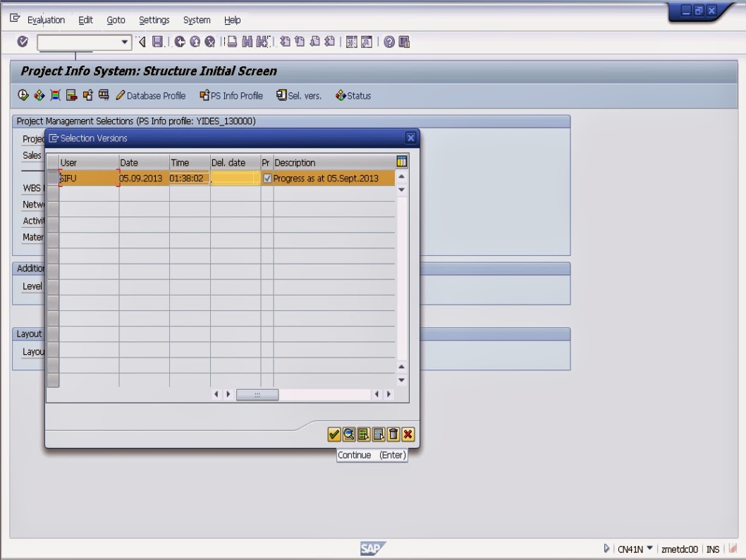
Task: Click the PS Info Profile button
Action: point(231,96)
